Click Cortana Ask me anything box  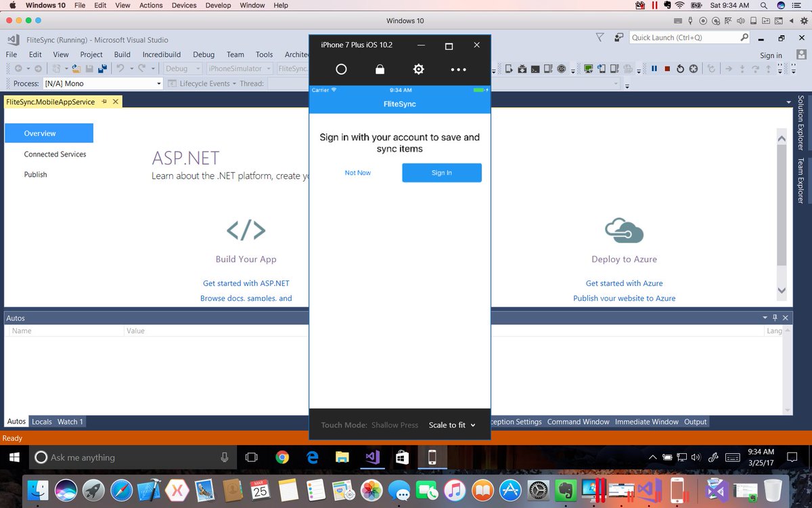point(133,457)
